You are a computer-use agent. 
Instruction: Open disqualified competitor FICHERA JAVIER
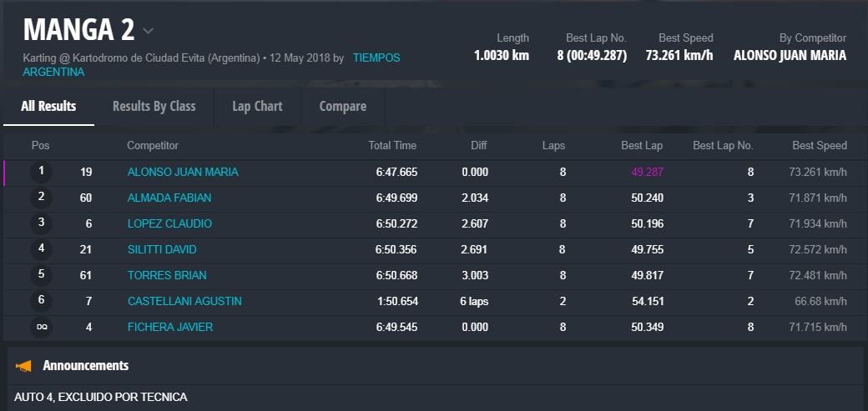coord(170,327)
